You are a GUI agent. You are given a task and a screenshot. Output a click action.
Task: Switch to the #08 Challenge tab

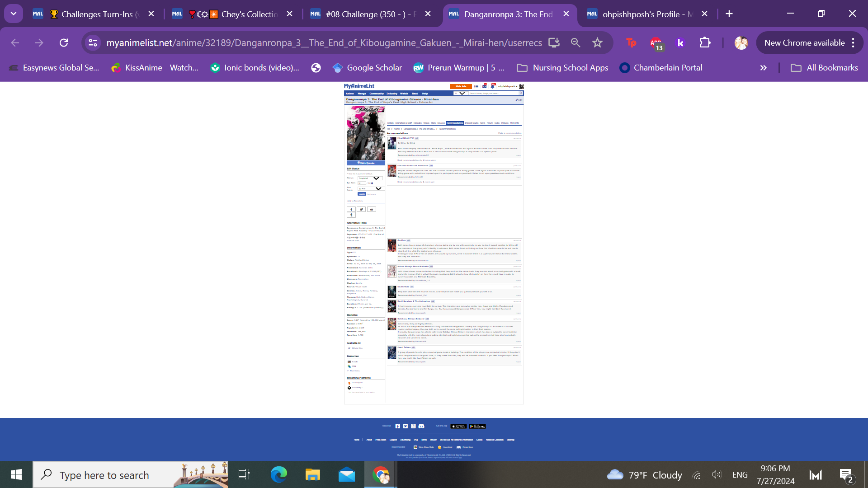click(x=371, y=14)
